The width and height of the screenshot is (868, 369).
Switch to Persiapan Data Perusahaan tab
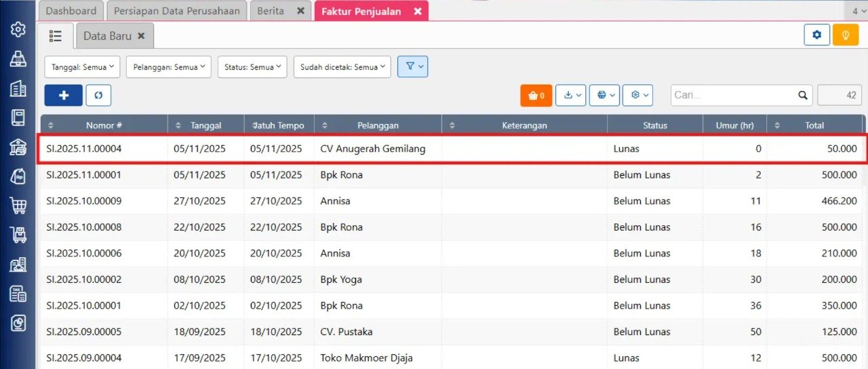tap(177, 12)
